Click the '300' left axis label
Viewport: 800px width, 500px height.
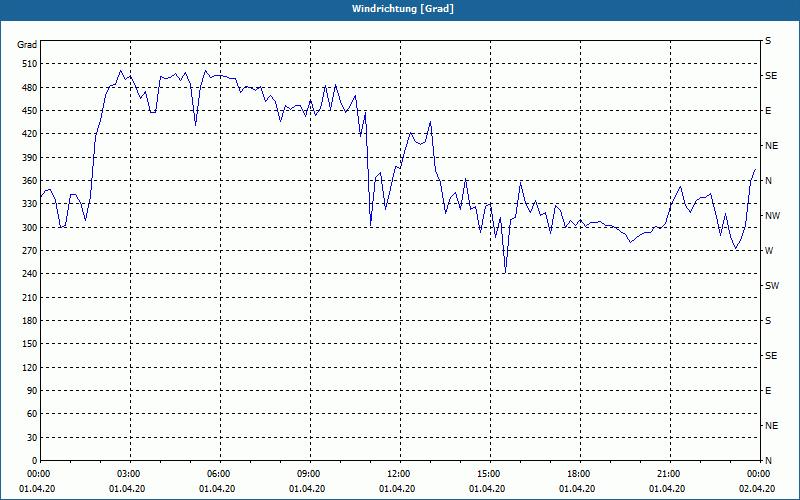coord(30,227)
